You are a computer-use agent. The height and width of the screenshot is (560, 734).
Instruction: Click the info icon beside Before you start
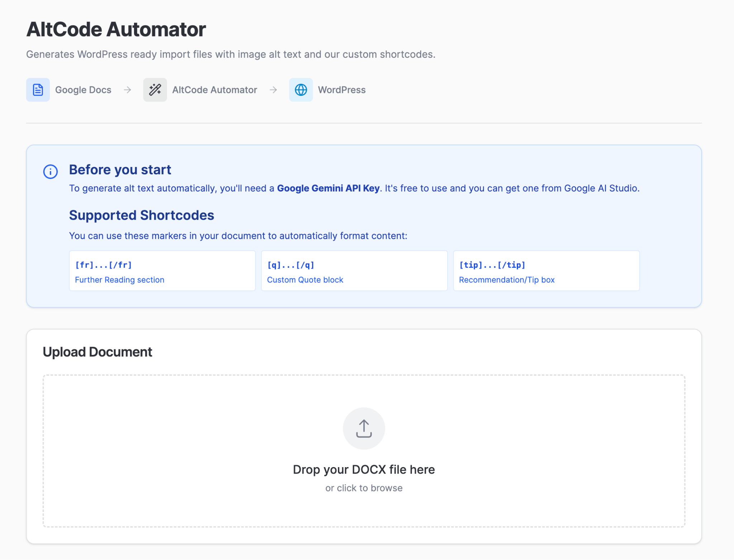[x=50, y=172]
